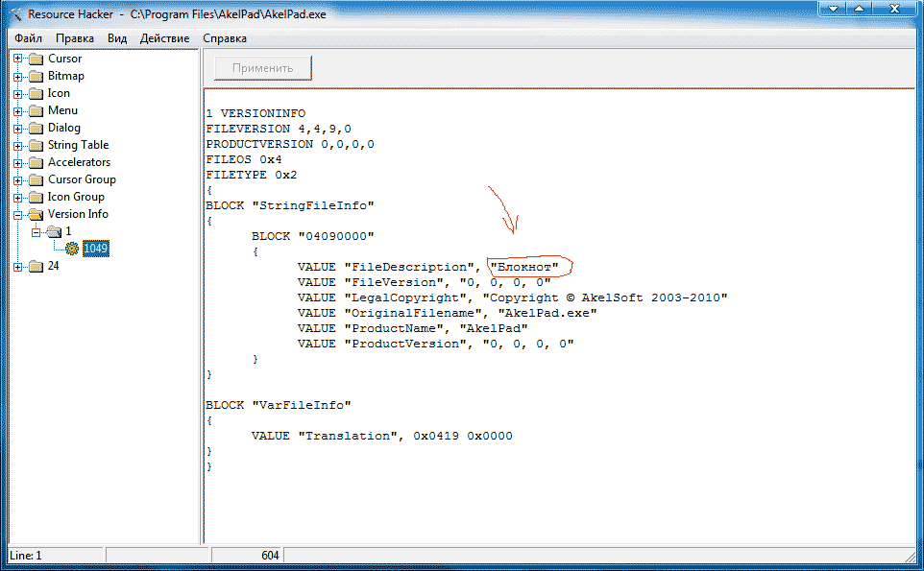Click the Accelerators folder icon
Viewport: 924px width, 571px height.
tap(36, 162)
